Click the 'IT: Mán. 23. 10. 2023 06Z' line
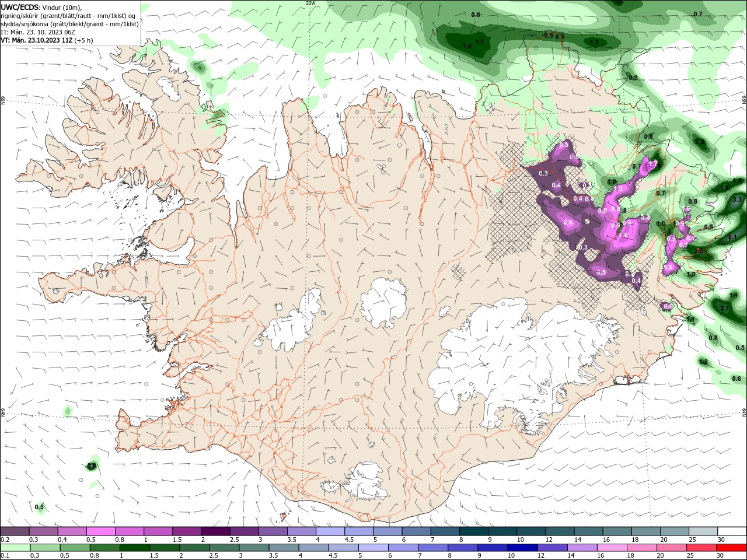 [39, 32]
